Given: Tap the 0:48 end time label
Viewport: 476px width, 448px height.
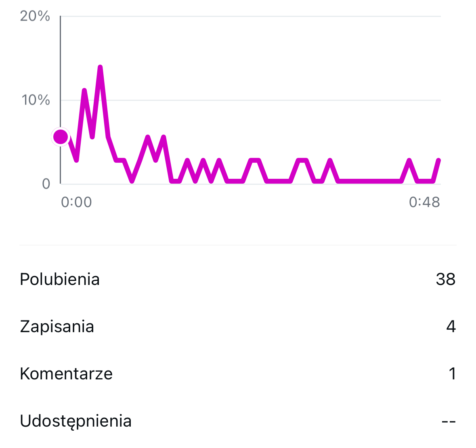Looking at the screenshot, I should [424, 202].
